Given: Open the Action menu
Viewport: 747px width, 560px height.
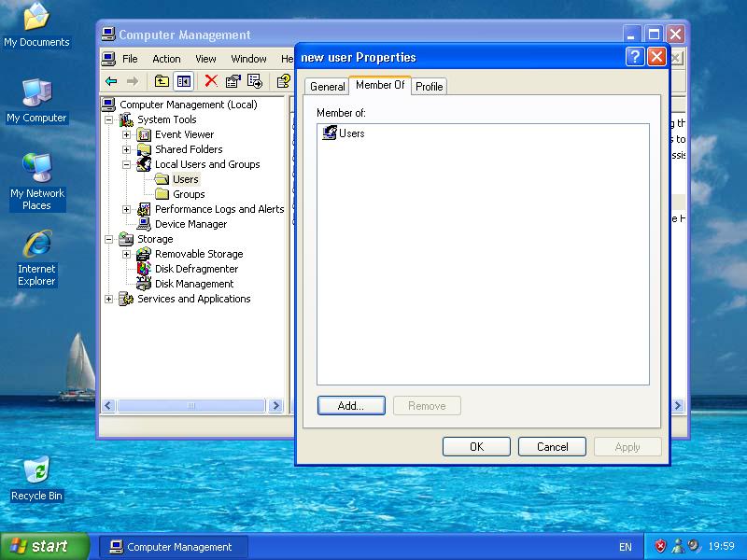Looking at the screenshot, I should (166, 59).
